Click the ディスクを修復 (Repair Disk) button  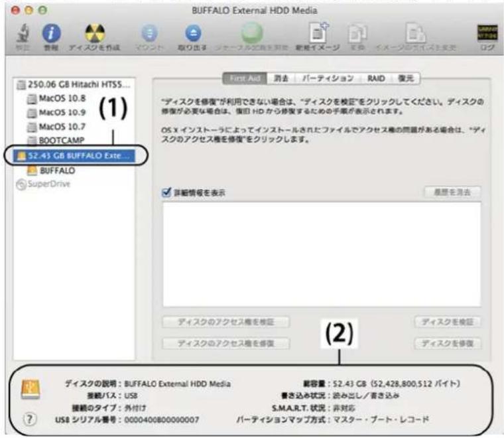click(x=448, y=344)
